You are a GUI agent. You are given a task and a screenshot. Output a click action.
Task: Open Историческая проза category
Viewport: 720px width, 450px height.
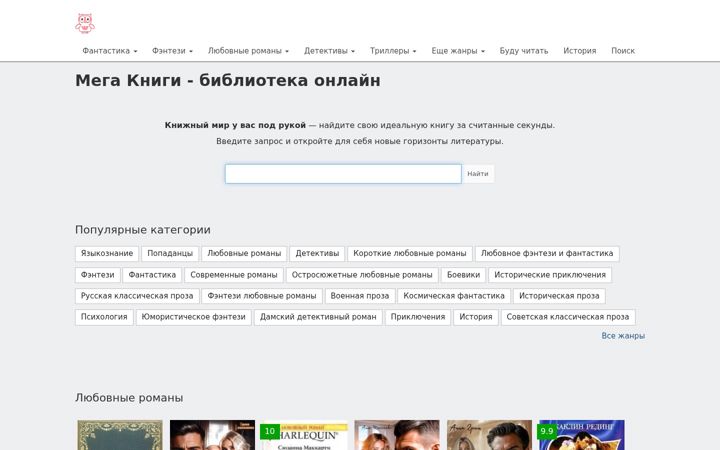point(559,296)
